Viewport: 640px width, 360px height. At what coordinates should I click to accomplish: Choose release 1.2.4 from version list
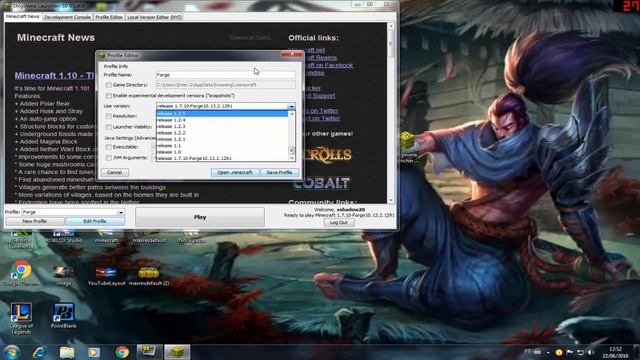222,120
